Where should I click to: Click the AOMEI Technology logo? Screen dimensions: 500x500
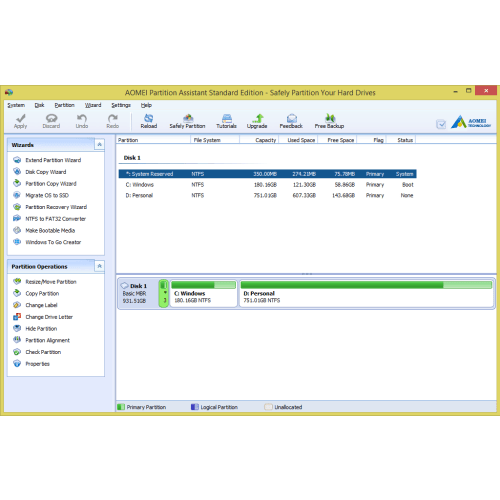tap(471, 122)
